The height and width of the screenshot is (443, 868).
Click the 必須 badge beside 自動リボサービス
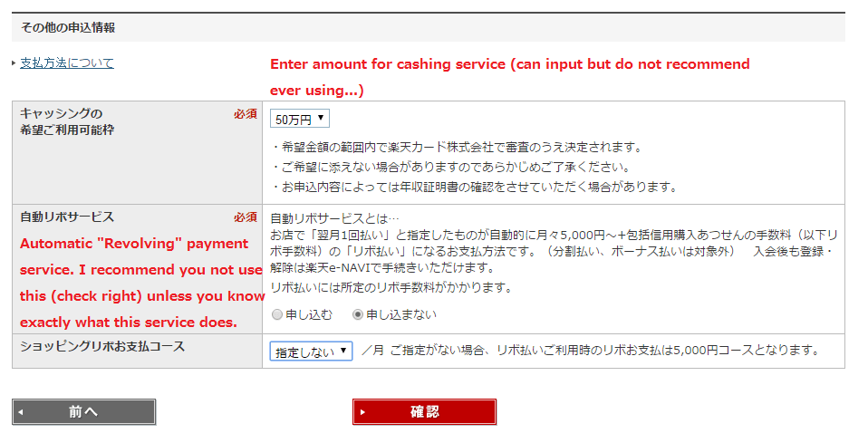[246, 217]
